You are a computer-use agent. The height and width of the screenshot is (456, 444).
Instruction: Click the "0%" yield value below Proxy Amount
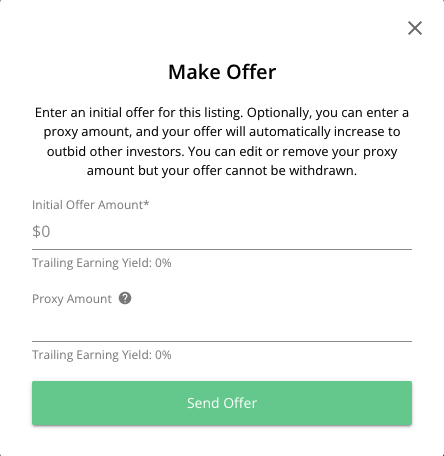pos(163,355)
